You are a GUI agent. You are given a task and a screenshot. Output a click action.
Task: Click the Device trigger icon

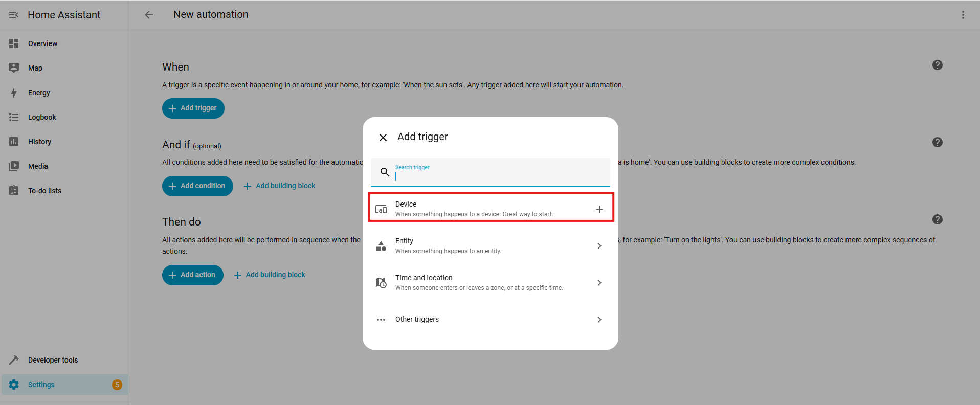click(x=381, y=209)
